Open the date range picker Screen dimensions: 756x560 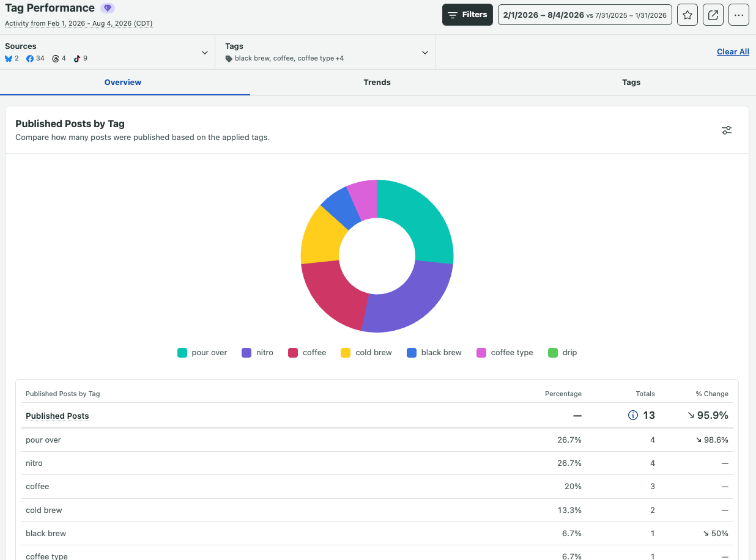pyautogui.click(x=585, y=15)
